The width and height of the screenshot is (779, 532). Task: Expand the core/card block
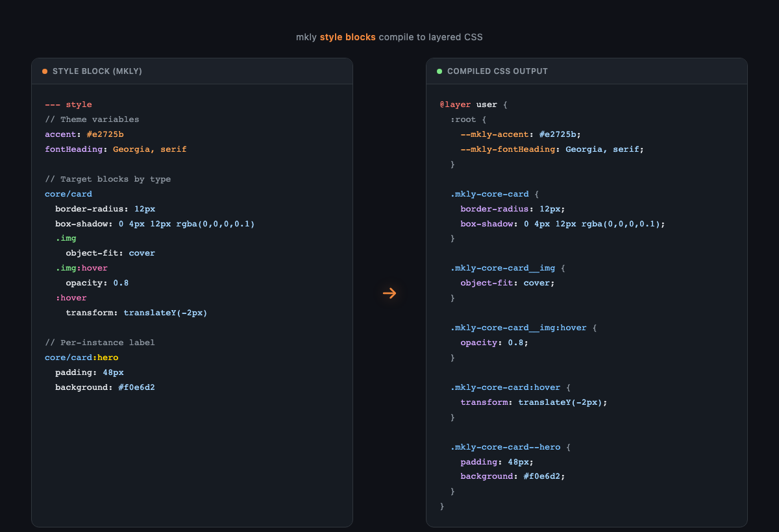68,193
